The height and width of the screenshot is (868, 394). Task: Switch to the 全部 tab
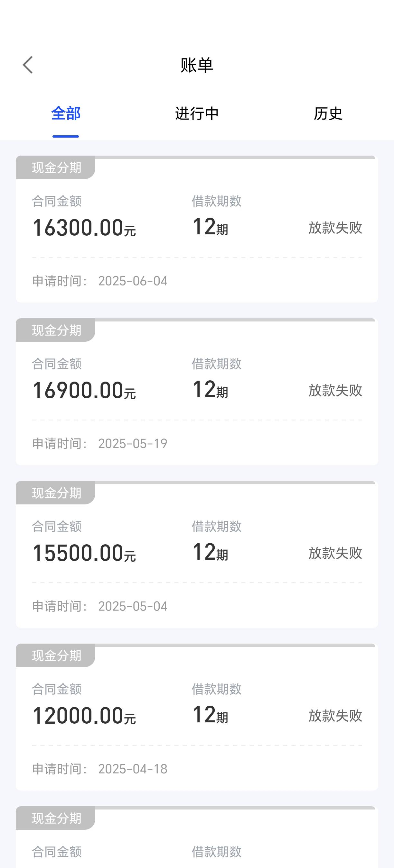[x=66, y=113]
